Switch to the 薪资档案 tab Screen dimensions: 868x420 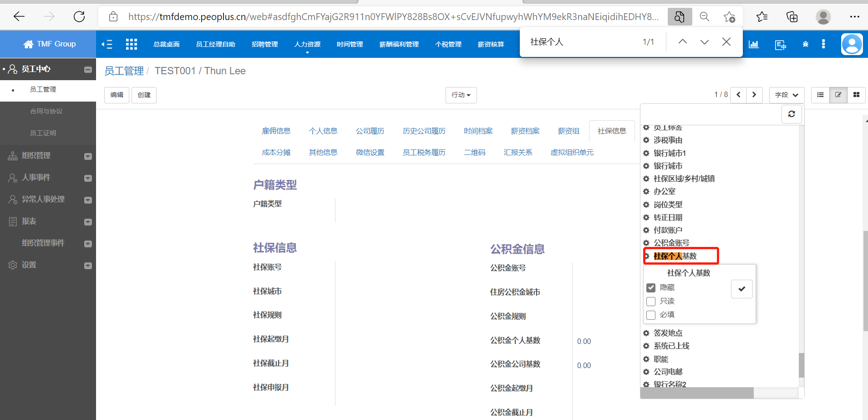525,131
